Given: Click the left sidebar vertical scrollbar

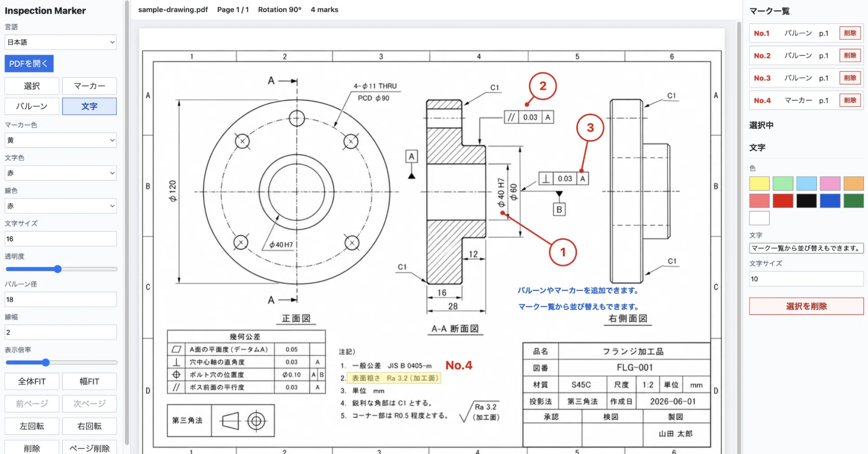Looking at the screenshot, I should click(x=127, y=222).
